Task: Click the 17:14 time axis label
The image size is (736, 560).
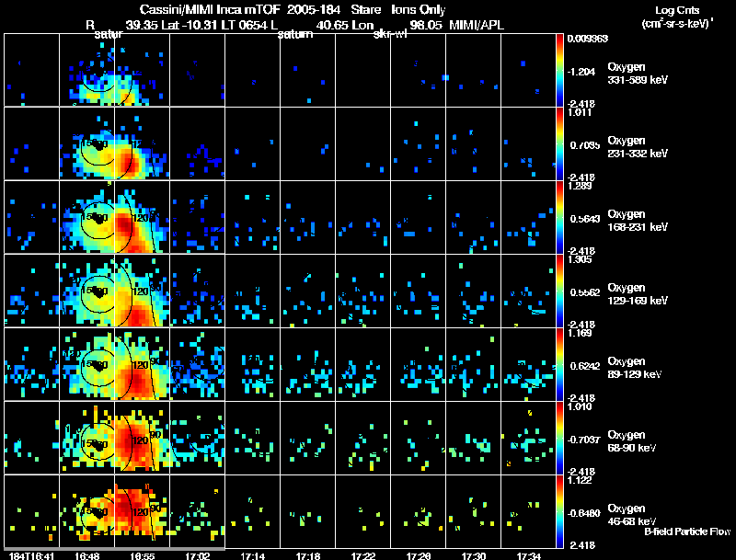Action: pos(252,556)
